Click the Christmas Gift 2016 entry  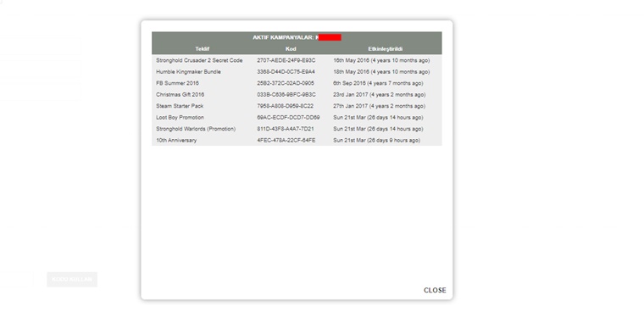(x=180, y=95)
